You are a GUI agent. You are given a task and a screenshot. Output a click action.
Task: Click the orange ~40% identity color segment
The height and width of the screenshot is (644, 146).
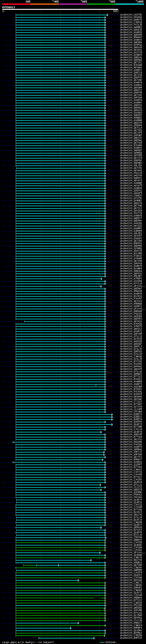point(45,4)
